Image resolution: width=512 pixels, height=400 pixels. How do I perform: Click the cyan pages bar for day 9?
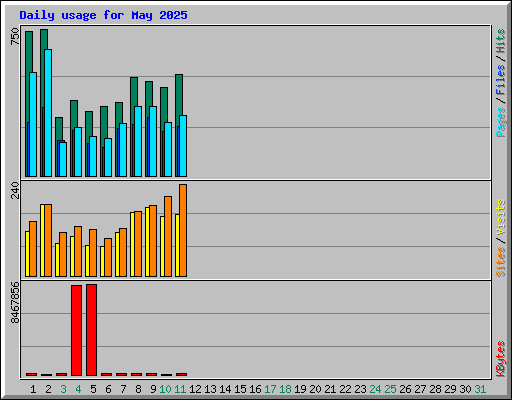[153, 141]
